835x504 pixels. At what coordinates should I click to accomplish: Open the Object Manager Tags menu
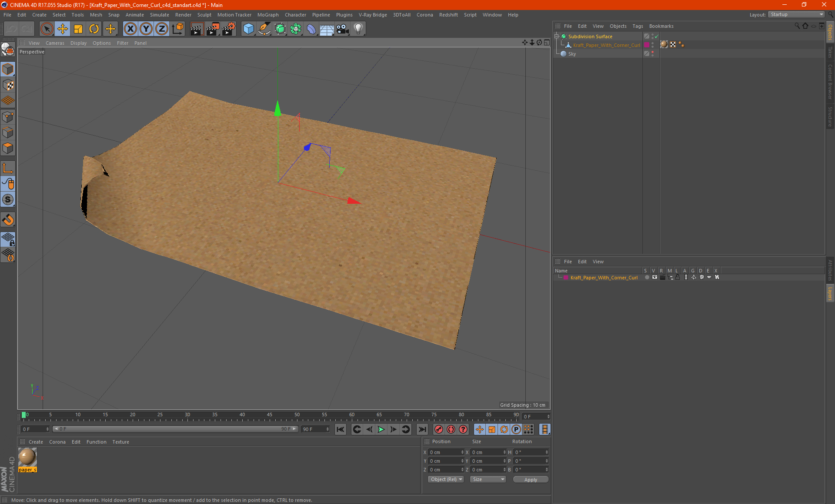(638, 26)
